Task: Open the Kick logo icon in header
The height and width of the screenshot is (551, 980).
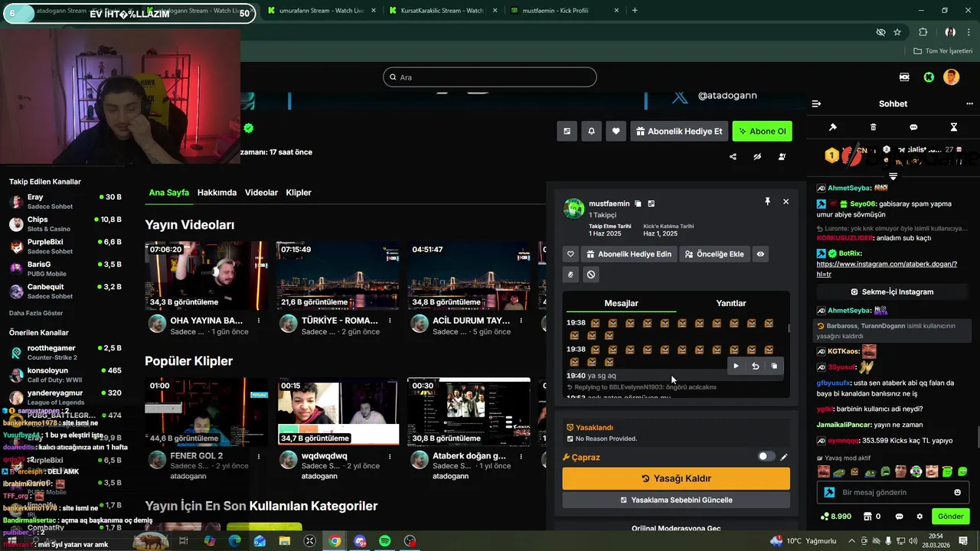Action: pos(929,77)
